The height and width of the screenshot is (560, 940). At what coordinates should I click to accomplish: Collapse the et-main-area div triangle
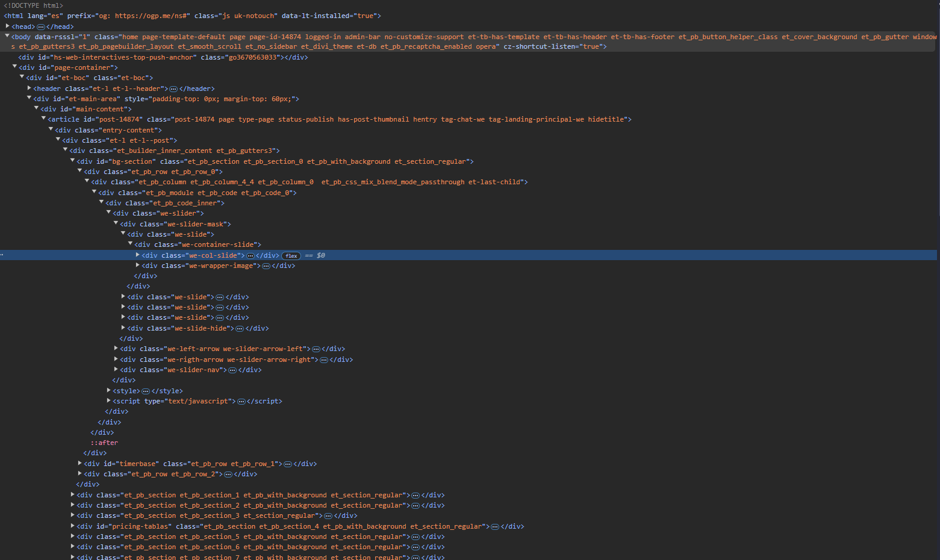coord(30,98)
